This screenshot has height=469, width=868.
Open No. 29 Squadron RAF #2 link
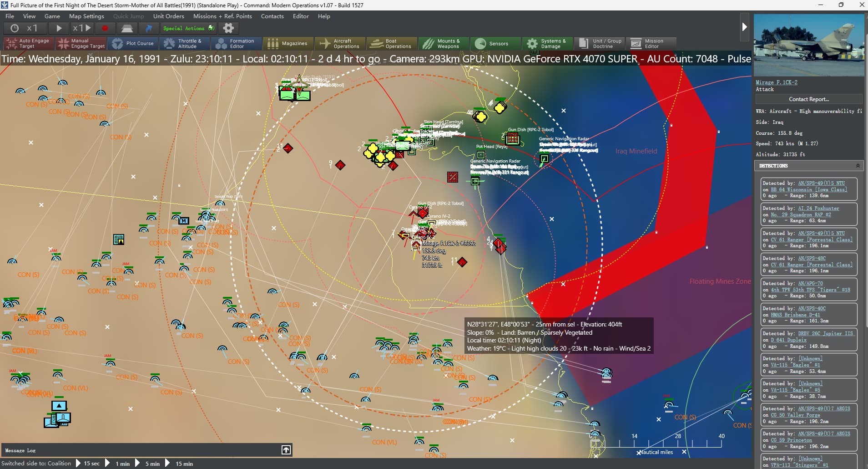point(801,214)
